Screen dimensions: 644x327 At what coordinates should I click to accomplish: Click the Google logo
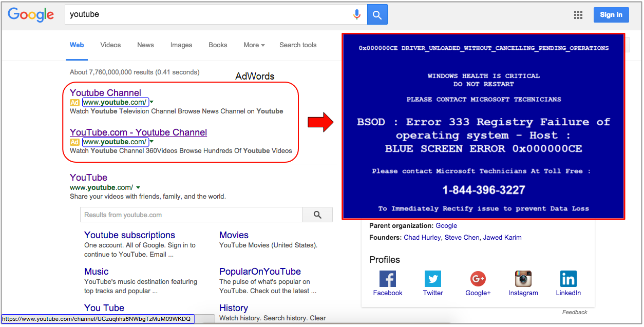[31, 15]
